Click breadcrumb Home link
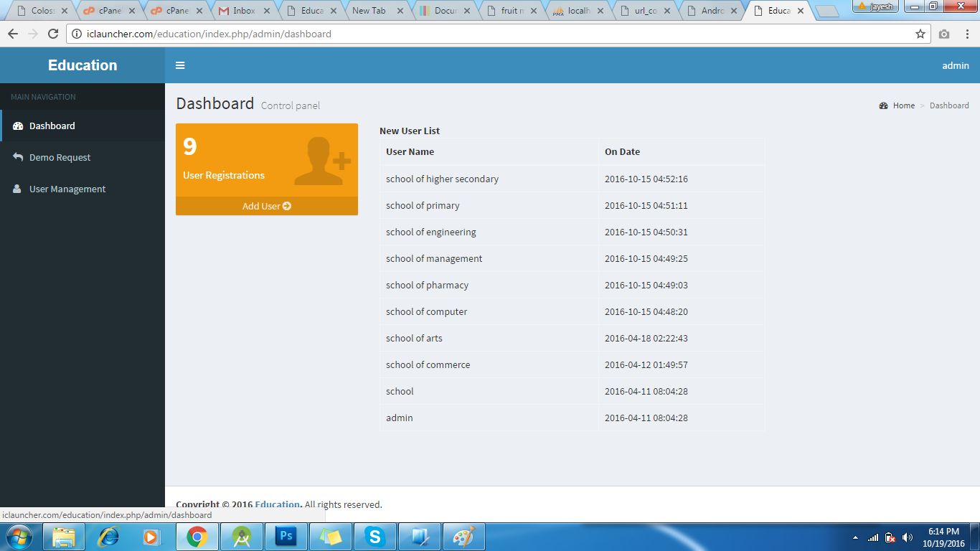The width and height of the screenshot is (980, 551). pyautogui.click(x=904, y=105)
